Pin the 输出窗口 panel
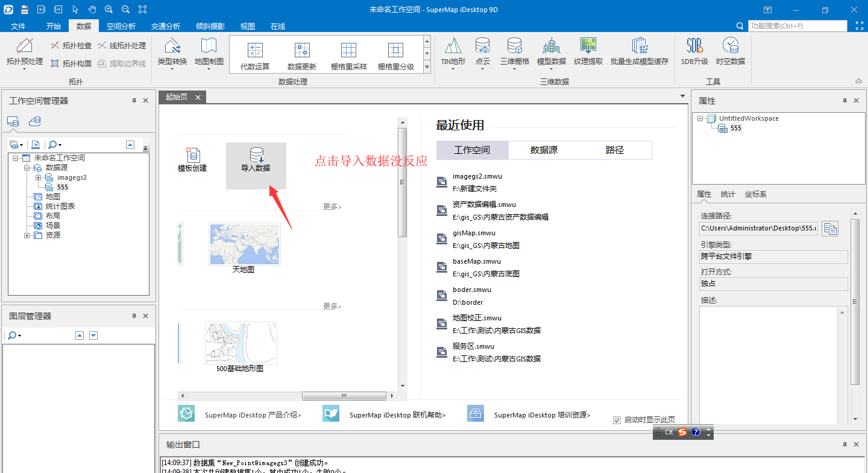This screenshot has height=473, width=868. click(845, 444)
